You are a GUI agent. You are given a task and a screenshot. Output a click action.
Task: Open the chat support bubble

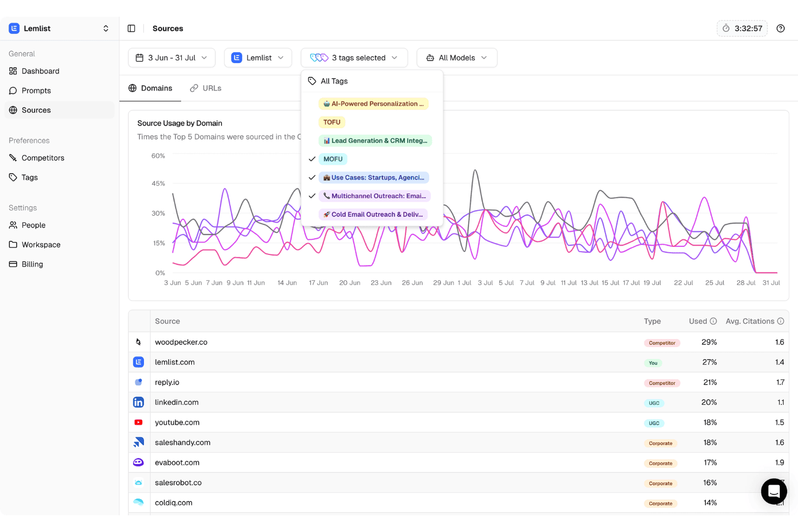(774, 491)
